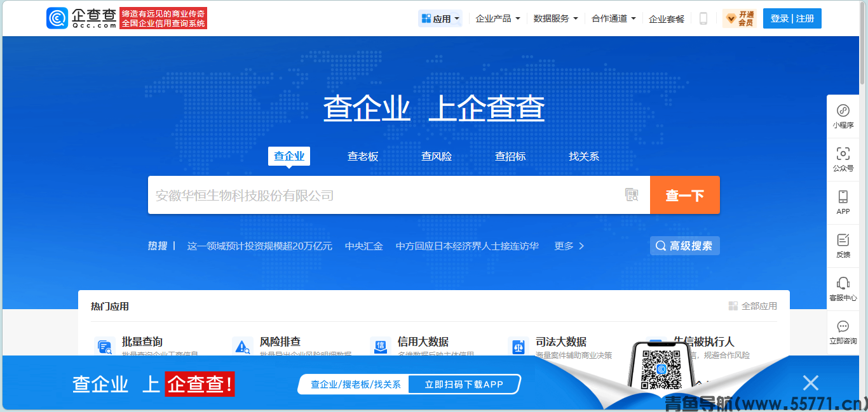868x412 pixels.
Task: Select the 查企业 search tab
Action: 289,156
